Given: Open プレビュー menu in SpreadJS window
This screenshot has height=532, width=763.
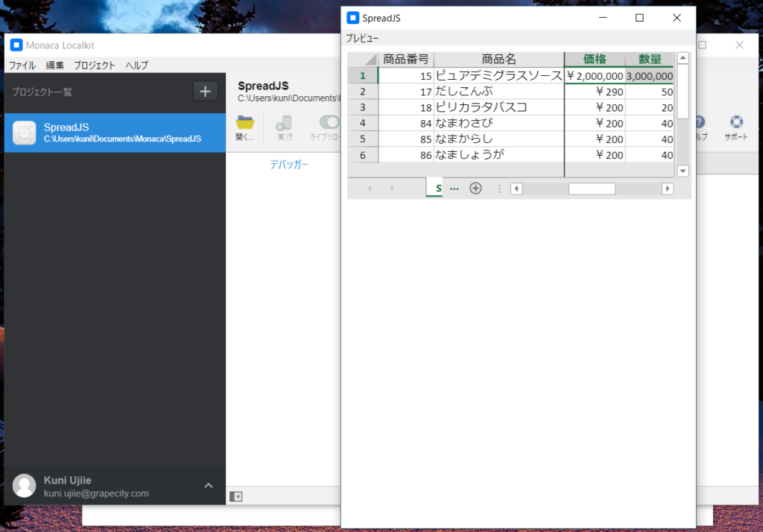Looking at the screenshot, I should pyautogui.click(x=362, y=38).
